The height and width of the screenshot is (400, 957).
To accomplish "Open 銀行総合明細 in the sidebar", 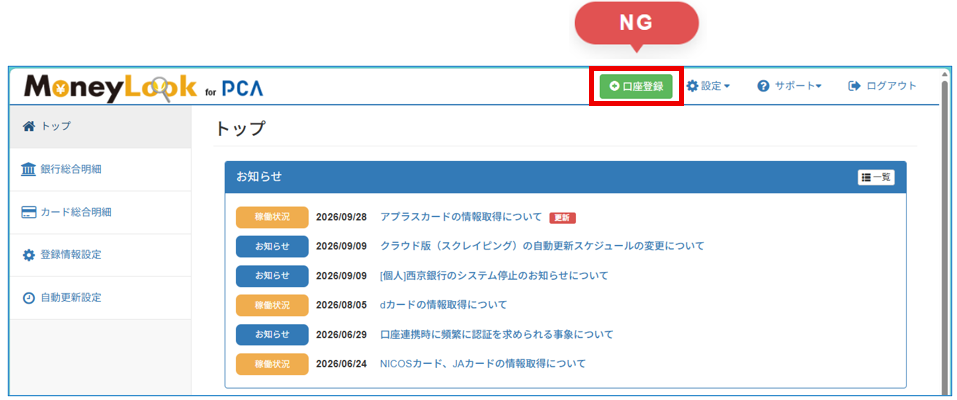I will coord(100,169).
